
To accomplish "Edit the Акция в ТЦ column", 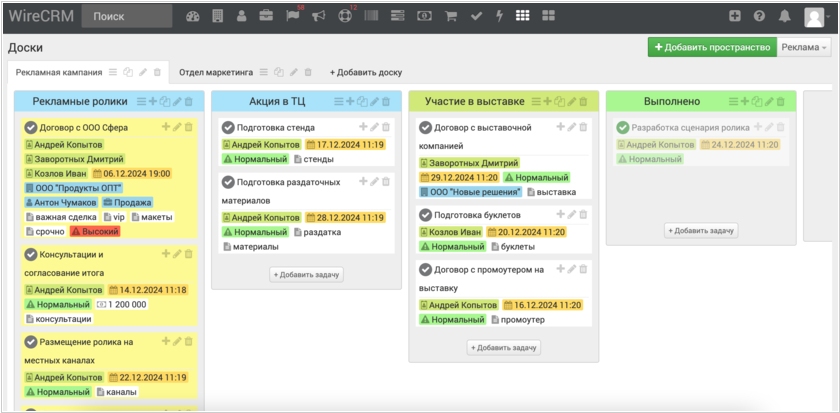I will click(374, 101).
